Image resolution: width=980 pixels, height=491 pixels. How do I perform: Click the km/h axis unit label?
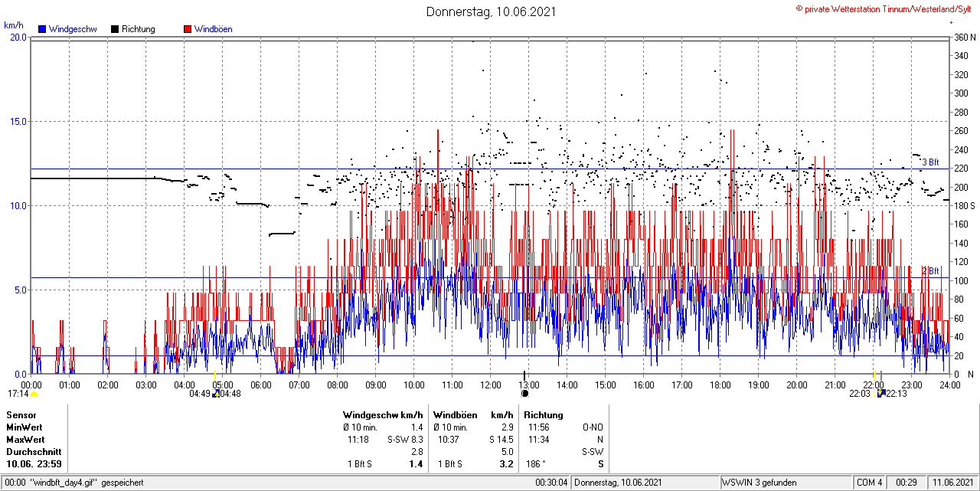click(14, 25)
